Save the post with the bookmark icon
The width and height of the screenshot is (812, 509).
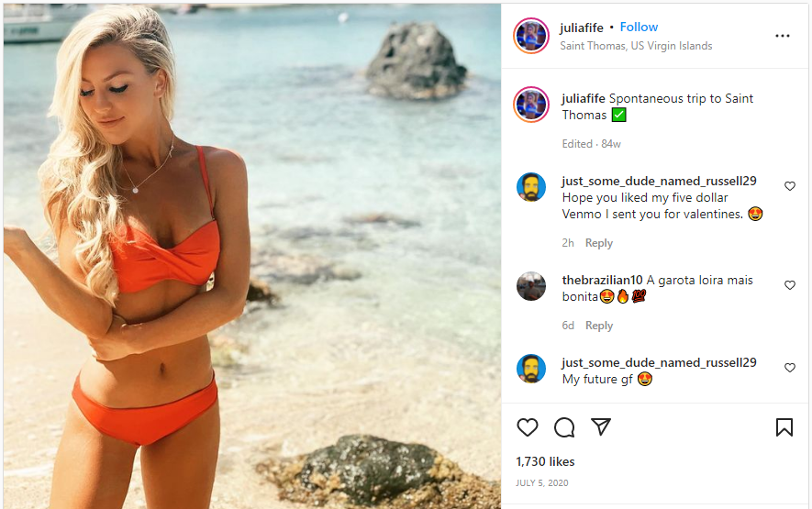coord(784,427)
